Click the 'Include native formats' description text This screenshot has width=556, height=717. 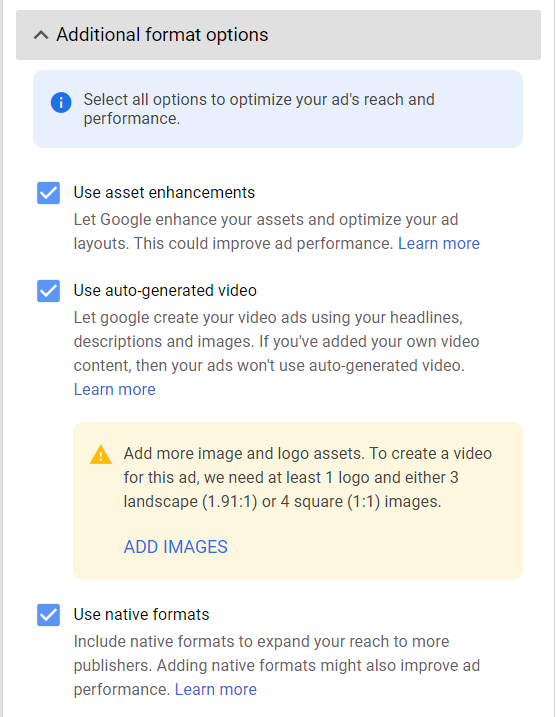277,665
